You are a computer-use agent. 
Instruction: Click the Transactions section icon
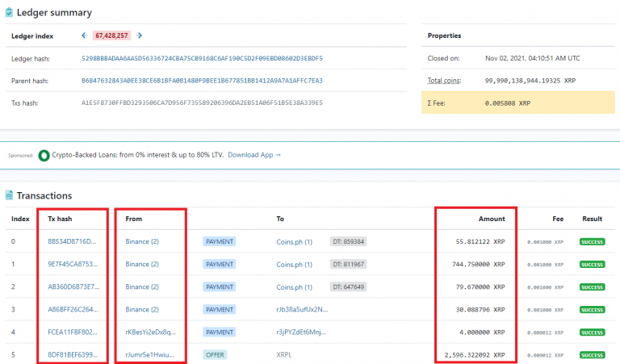pos(9,195)
